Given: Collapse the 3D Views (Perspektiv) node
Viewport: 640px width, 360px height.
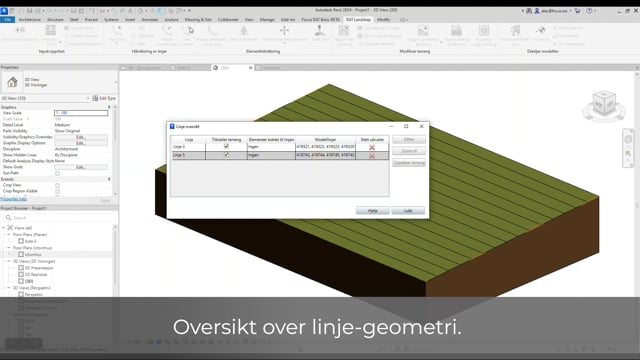Looking at the screenshot, I should tap(9, 288).
